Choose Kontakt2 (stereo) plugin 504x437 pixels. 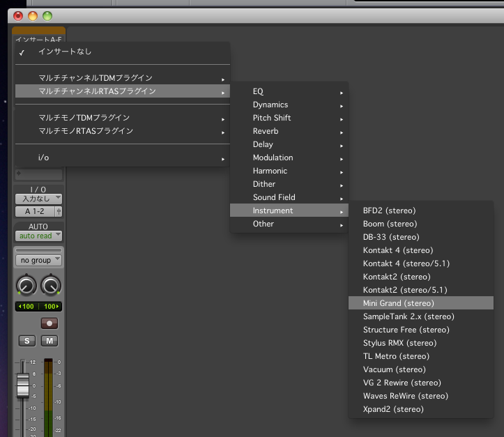coord(421,277)
